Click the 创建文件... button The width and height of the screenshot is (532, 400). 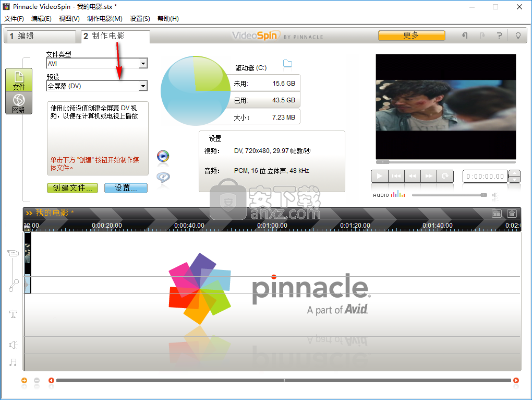tap(72, 188)
